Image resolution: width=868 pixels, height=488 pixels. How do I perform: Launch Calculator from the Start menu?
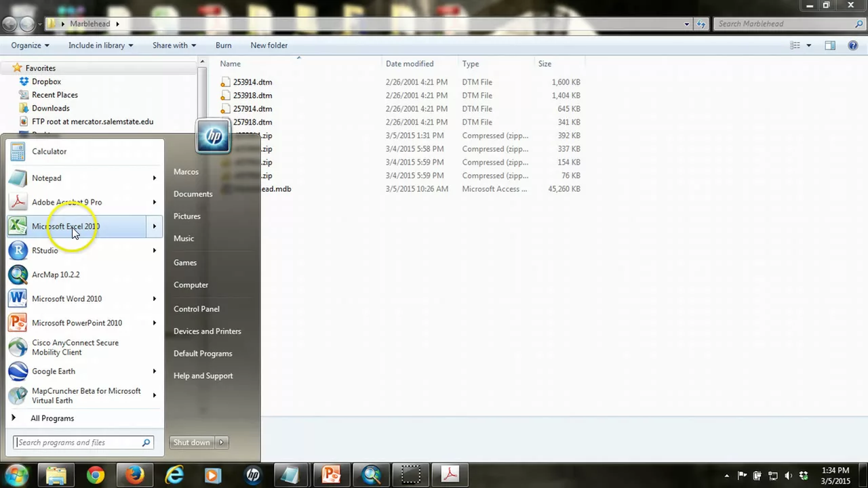[x=85, y=152]
